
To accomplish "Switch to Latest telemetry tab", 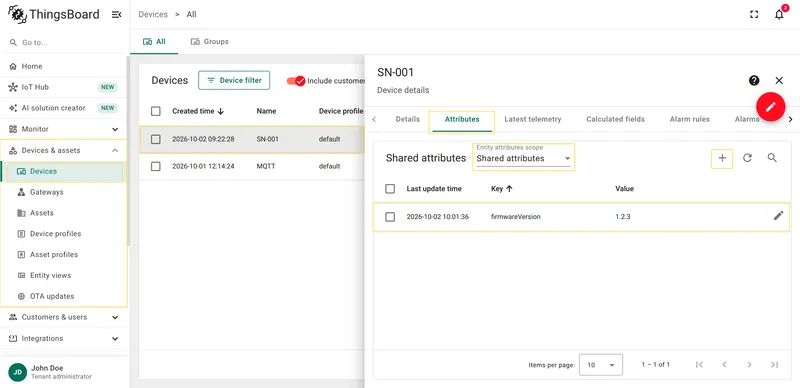I will (533, 119).
